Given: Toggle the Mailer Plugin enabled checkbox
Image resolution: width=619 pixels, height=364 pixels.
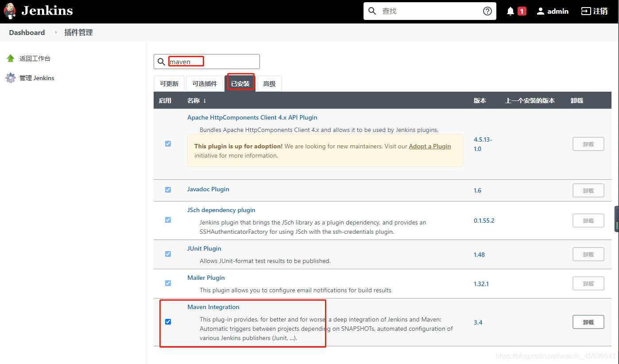Looking at the screenshot, I should point(168,283).
